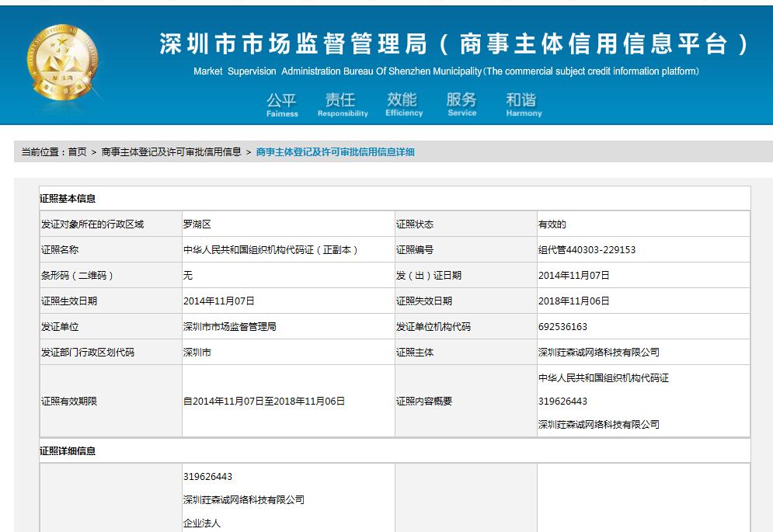This screenshot has width=773, height=532.
Task: Click the 责任 Responsibility value icon
Action: click(342, 103)
